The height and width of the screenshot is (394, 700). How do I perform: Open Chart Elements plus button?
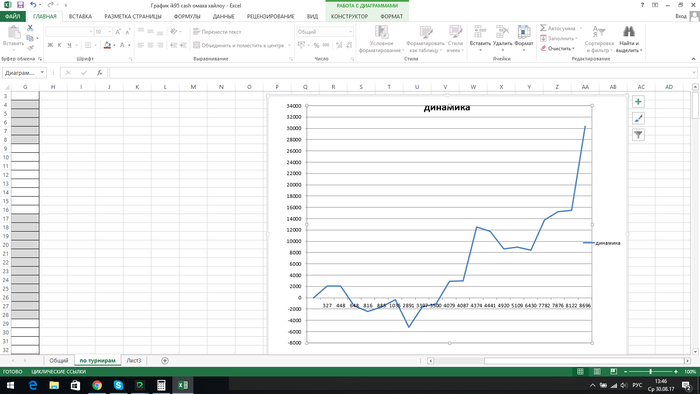click(638, 102)
